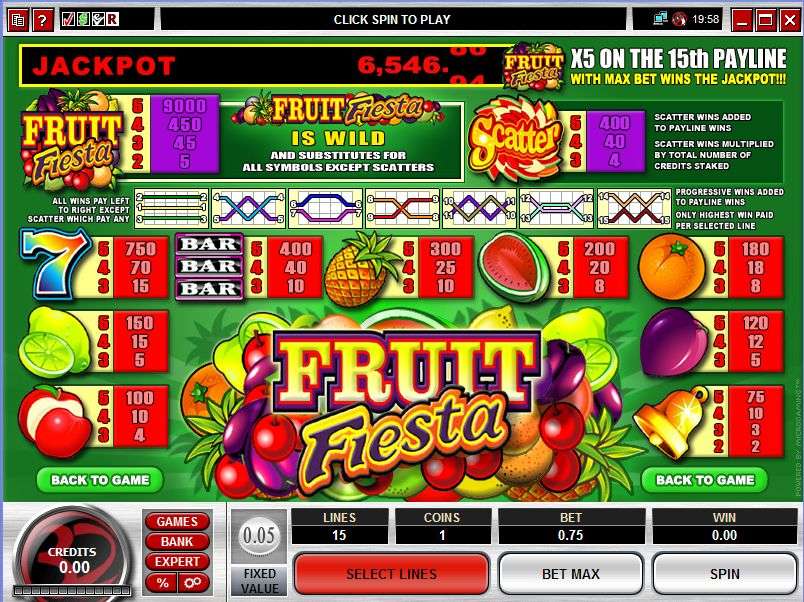Screen dimensions: 804x602
Task: Open the Games menu
Action: pos(177,522)
